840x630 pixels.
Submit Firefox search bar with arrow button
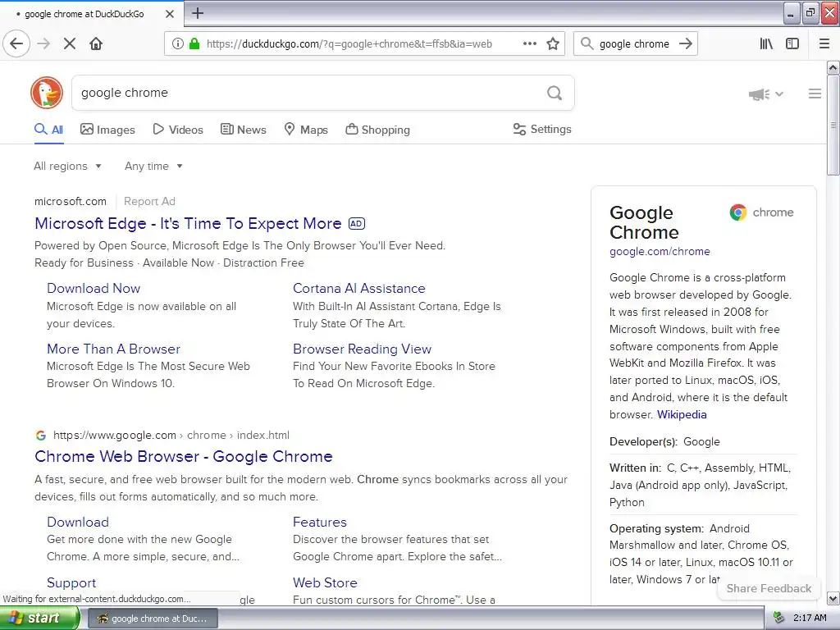point(685,43)
